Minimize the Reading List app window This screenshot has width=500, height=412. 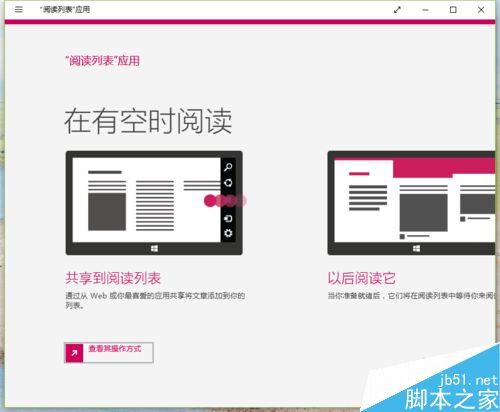coord(425,10)
